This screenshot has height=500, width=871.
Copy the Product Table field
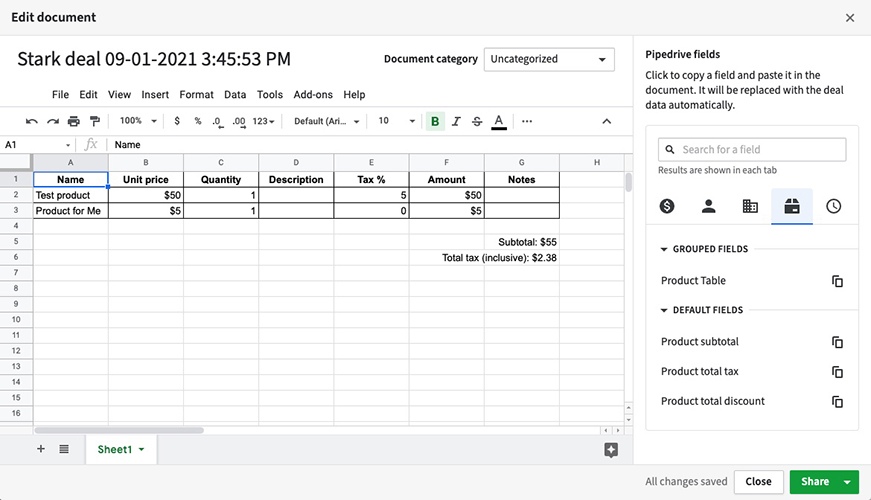[837, 281]
